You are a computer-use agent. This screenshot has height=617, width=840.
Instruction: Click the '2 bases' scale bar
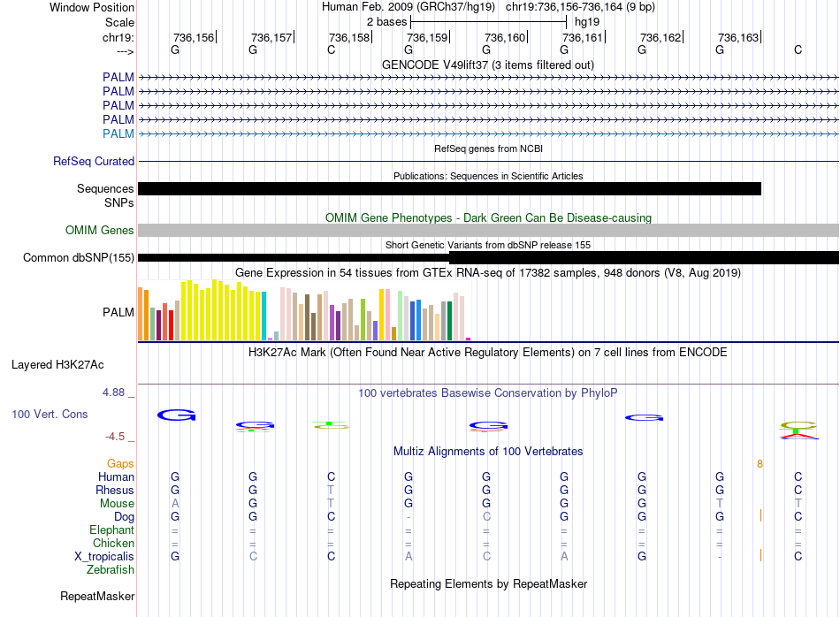pos(487,22)
